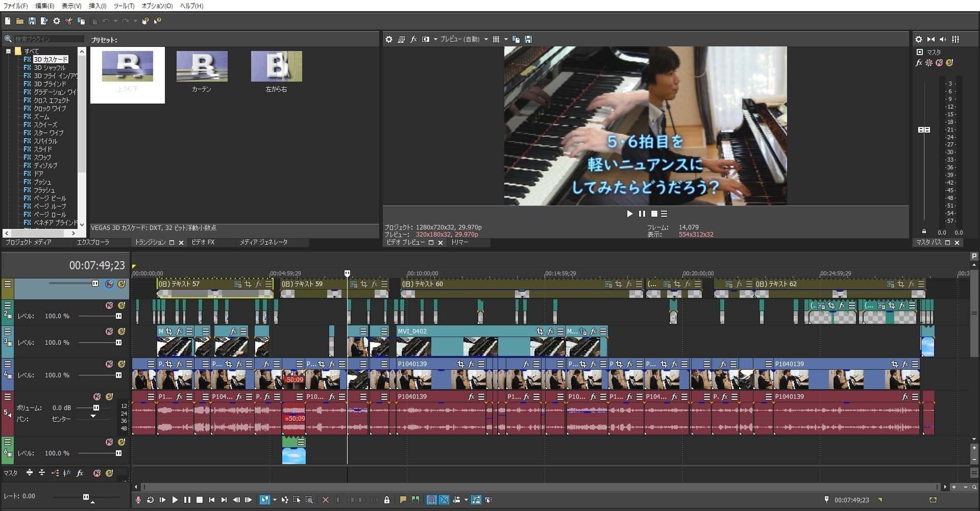980x511 pixels.
Task: Switch to the メディア ジェネレータ tab
Action: tap(264, 242)
